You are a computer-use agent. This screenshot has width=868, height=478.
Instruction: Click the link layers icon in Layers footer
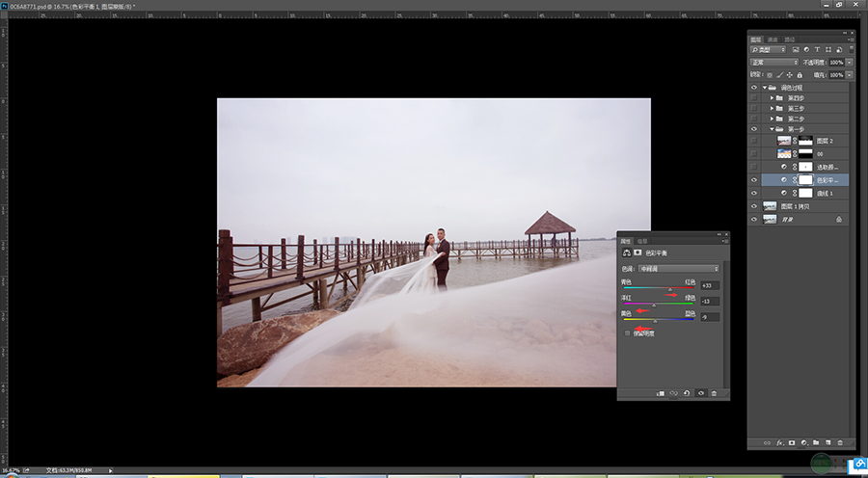[768, 442]
